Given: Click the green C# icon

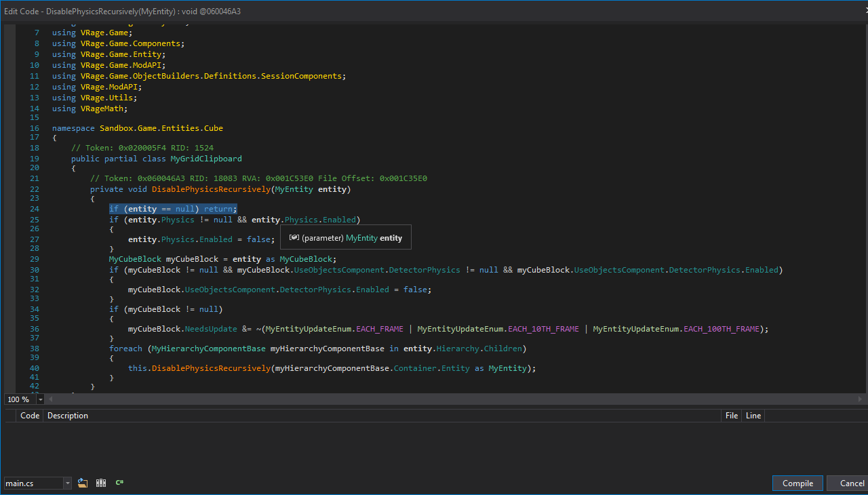Looking at the screenshot, I should point(119,483).
